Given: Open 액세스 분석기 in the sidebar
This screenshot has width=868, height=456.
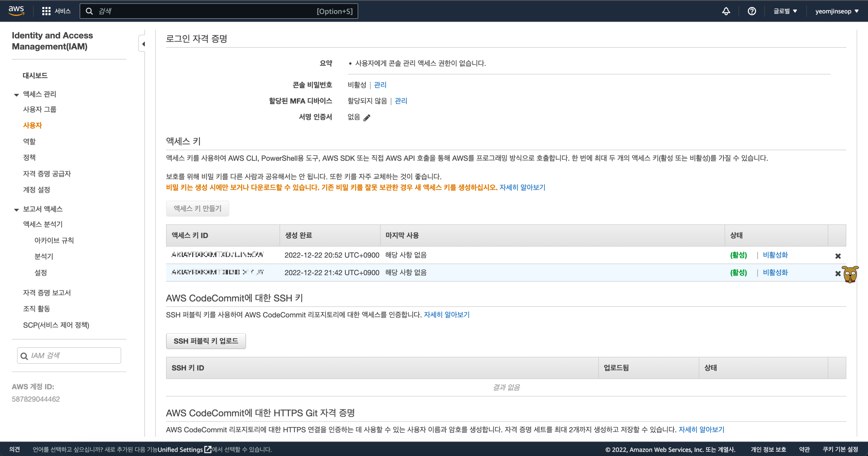Looking at the screenshot, I should coord(43,224).
